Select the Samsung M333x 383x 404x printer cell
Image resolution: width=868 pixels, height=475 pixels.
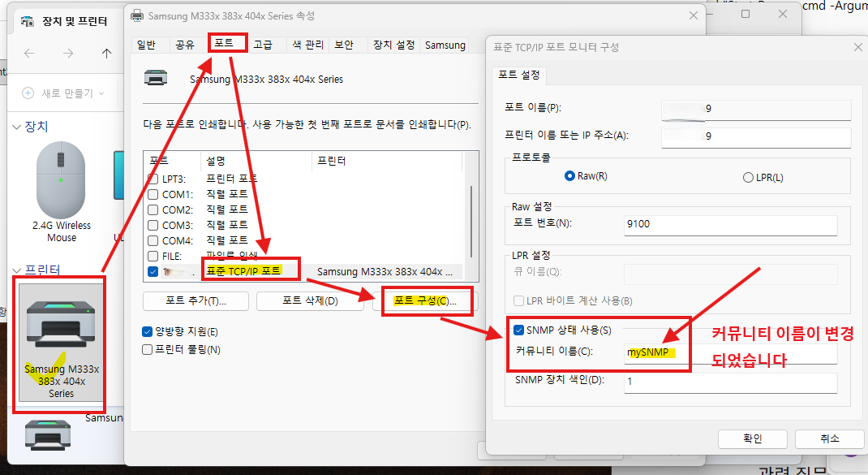(385, 271)
